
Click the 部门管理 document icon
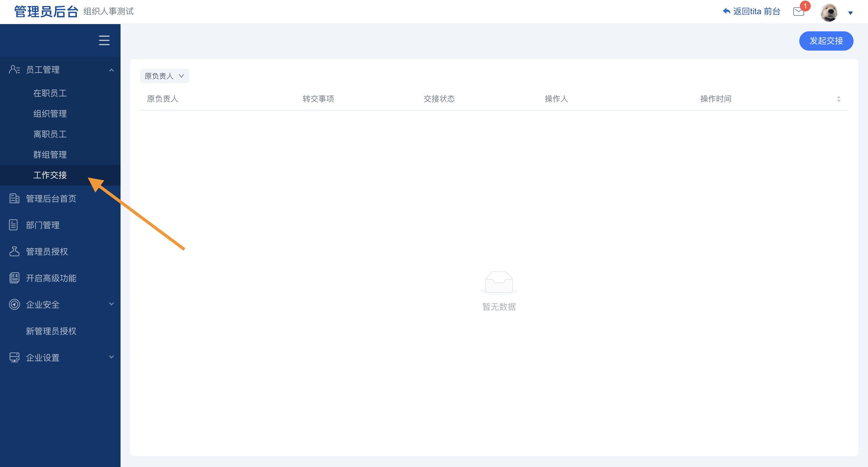[x=14, y=225]
